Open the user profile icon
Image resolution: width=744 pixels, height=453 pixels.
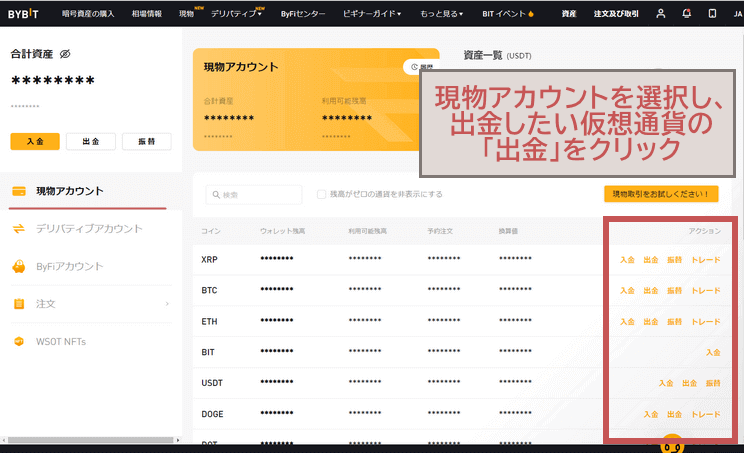(660, 13)
